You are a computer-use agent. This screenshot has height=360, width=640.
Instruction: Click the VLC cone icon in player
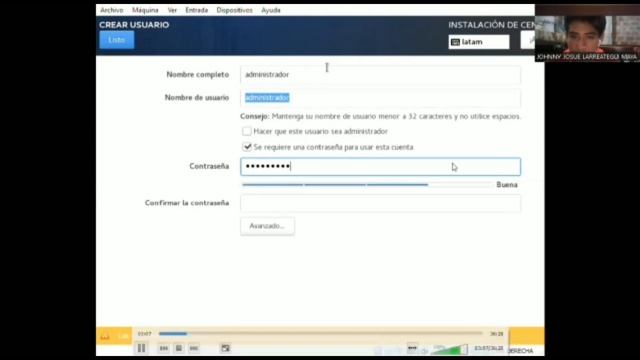point(105,336)
